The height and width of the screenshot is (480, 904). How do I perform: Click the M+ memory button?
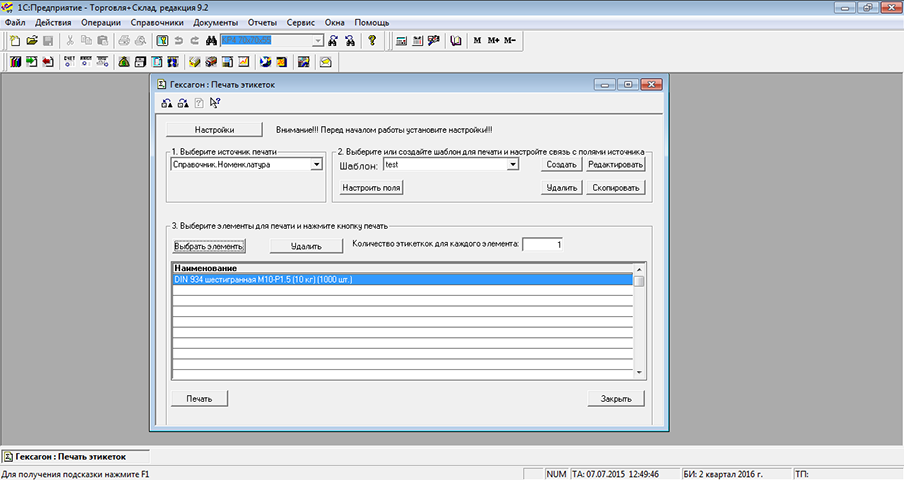(x=493, y=41)
